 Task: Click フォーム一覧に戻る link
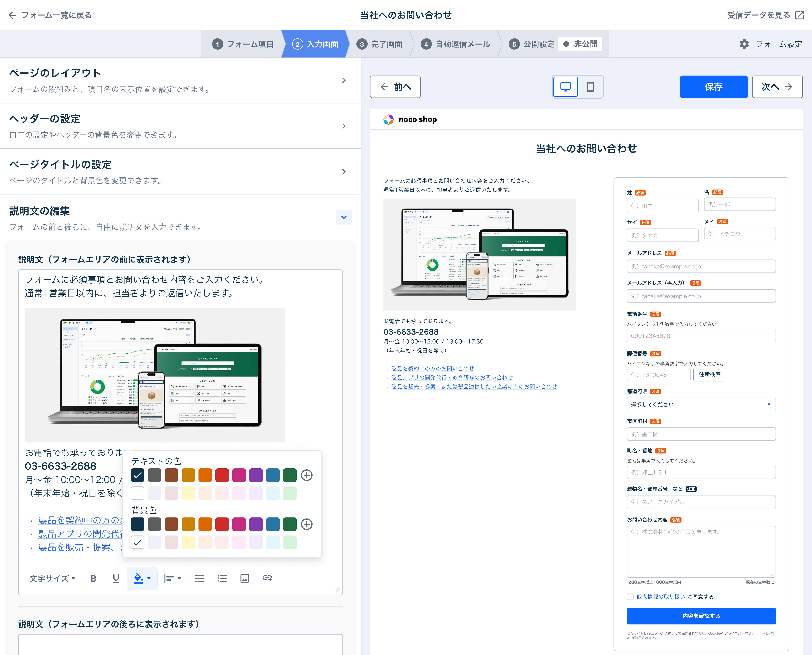(x=57, y=15)
